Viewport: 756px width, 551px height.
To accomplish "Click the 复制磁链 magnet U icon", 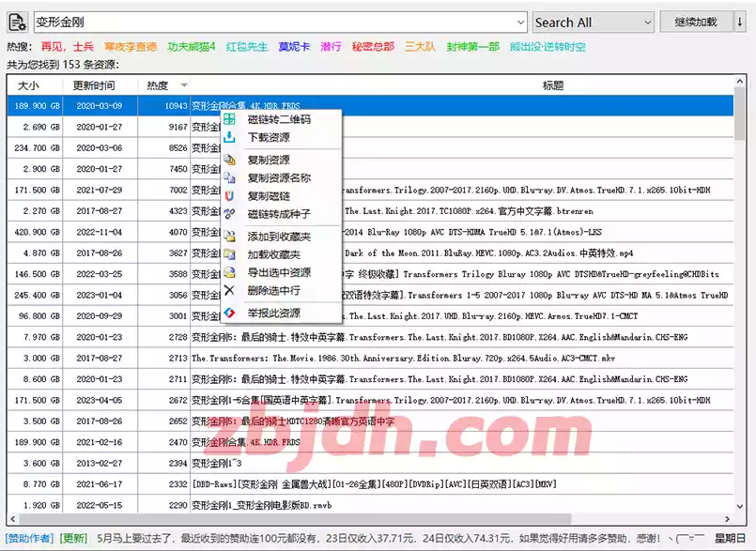I will click(x=229, y=193).
